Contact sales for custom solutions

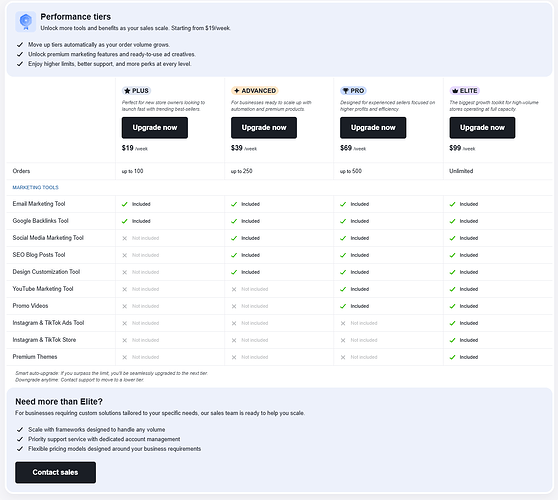point(56,472)
